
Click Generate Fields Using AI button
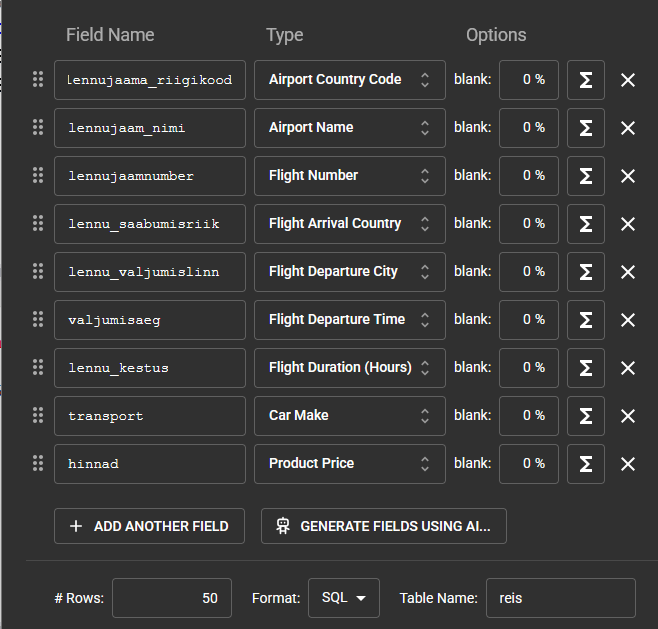pos(383,526)
